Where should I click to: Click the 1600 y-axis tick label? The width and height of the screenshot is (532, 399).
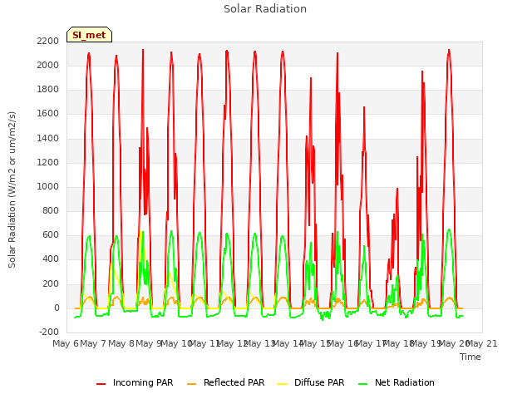(48, 114)
